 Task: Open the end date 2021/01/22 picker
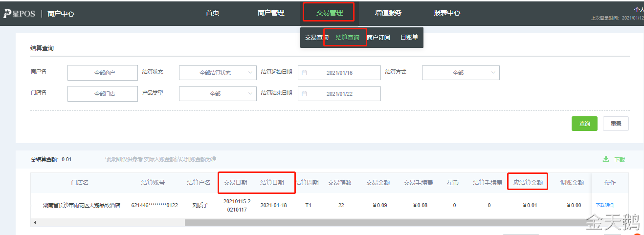[x=339, y=94]
